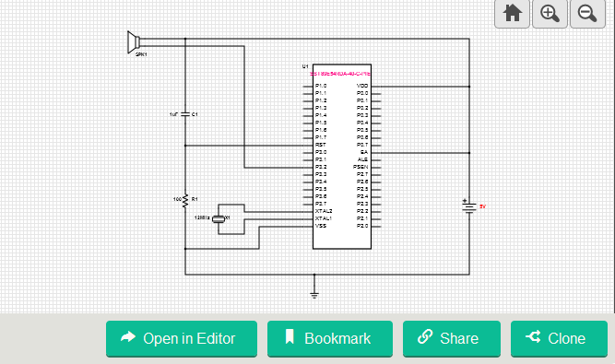615x364 pixels.
Task: Click the red 5V voltage label
Action: pos(482,206)
